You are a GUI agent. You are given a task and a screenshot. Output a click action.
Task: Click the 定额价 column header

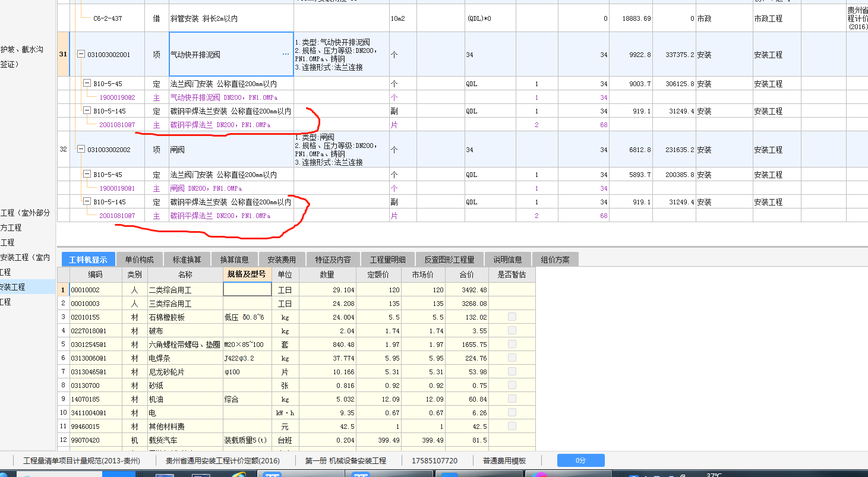pos(378,274)
